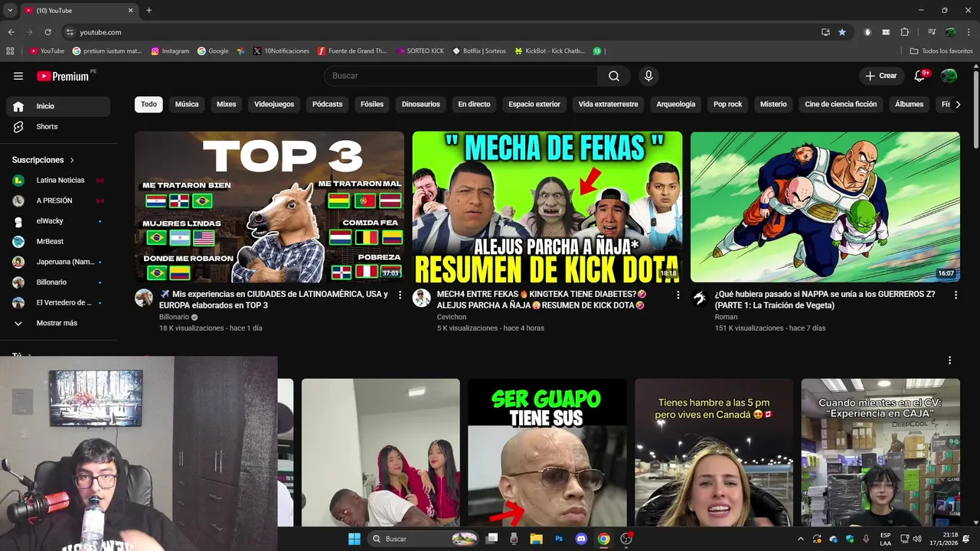Click the Billonario channel avatar
This screenshot has width=980, height=551.
(x=144, y=298)
